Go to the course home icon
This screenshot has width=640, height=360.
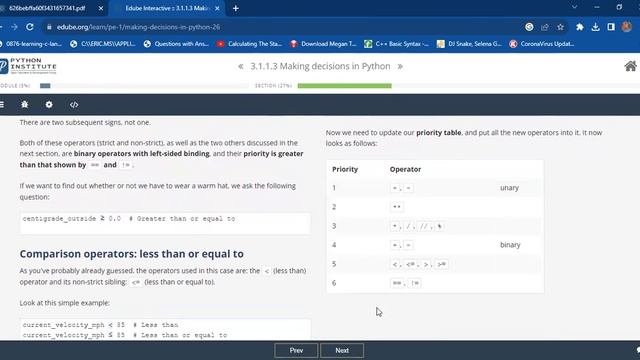pyautogui.click(x=630, y=66)
